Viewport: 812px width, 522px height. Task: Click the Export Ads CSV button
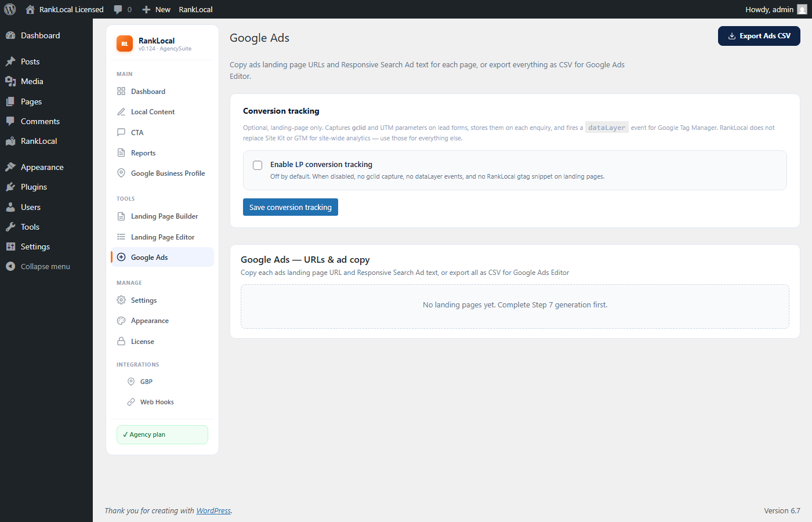759,36
